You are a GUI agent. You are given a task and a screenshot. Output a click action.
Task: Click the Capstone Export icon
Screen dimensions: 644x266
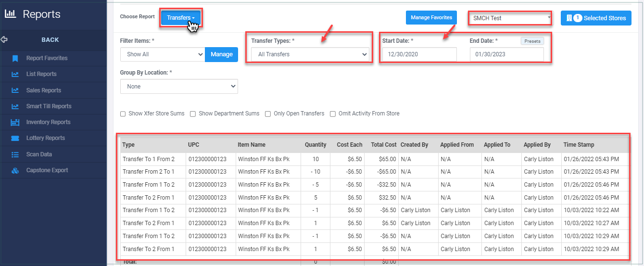[x=15, y=170]
